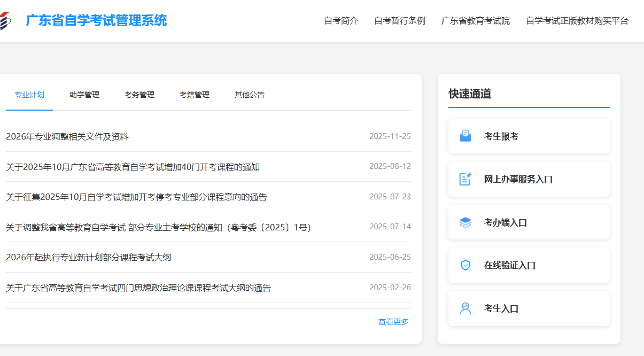Open 自考暂行条例 in top navigation
Screen dimensions: 644x356
(x=400, y=21)
